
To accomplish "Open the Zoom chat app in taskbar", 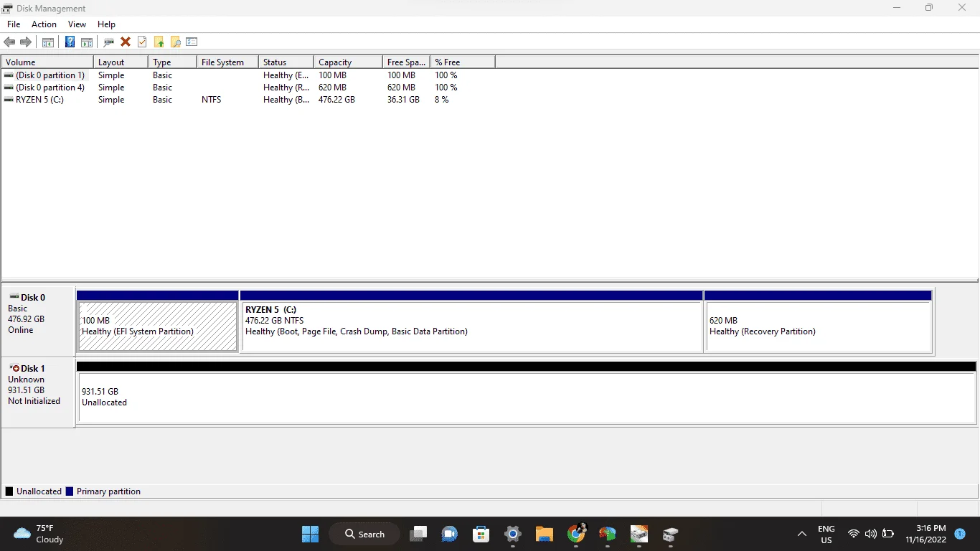I will 450,534.
